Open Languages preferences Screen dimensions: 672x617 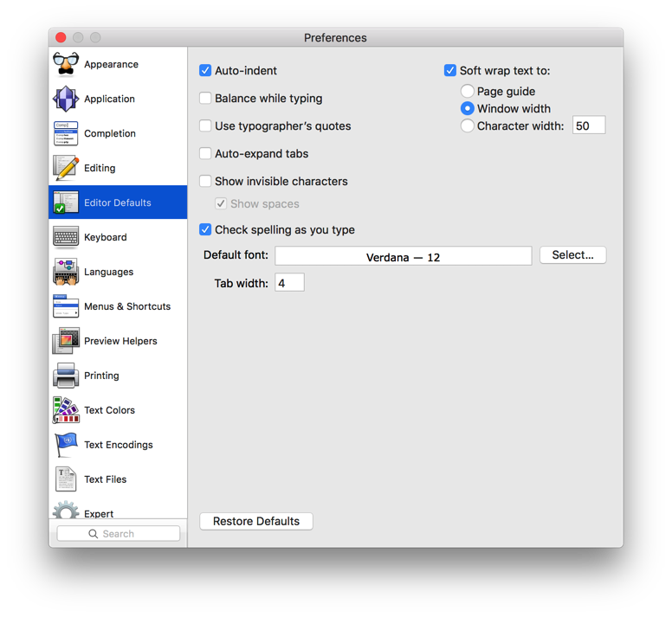[x=118, y=272]
